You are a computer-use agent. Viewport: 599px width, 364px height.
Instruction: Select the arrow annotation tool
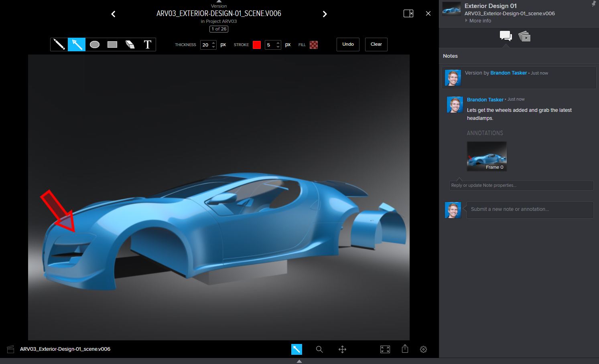[x=77, y=44]
